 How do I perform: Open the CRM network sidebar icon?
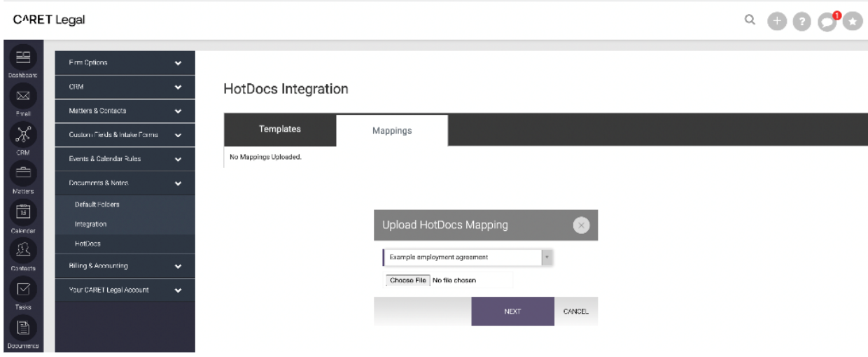(x=23, y=133)
